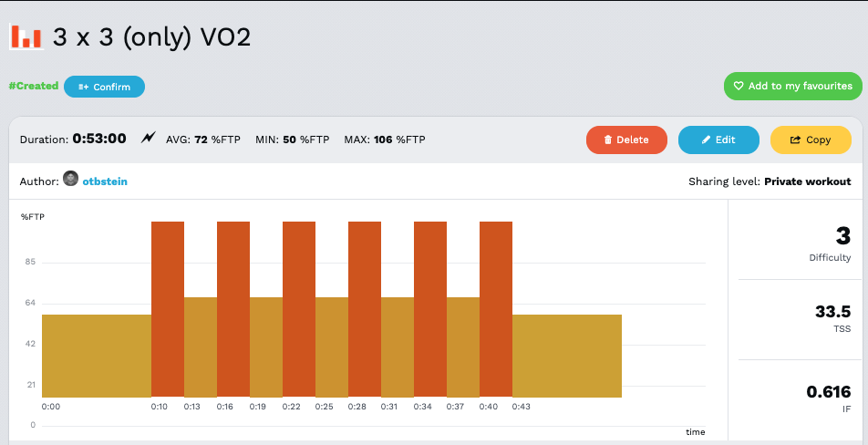This screenshot has width=868, height=445.
Task: Select the warm-up block starting at 0:00
Action: pyautogui.click(x=96, y=356)
